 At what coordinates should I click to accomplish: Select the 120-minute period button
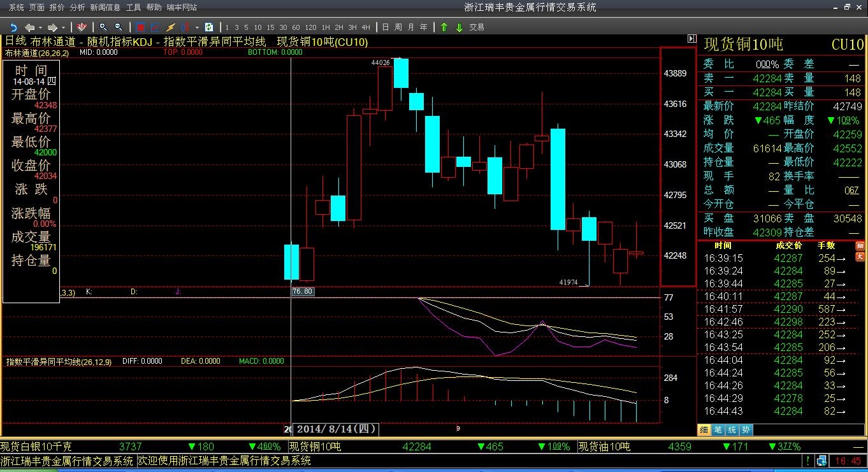311,27
